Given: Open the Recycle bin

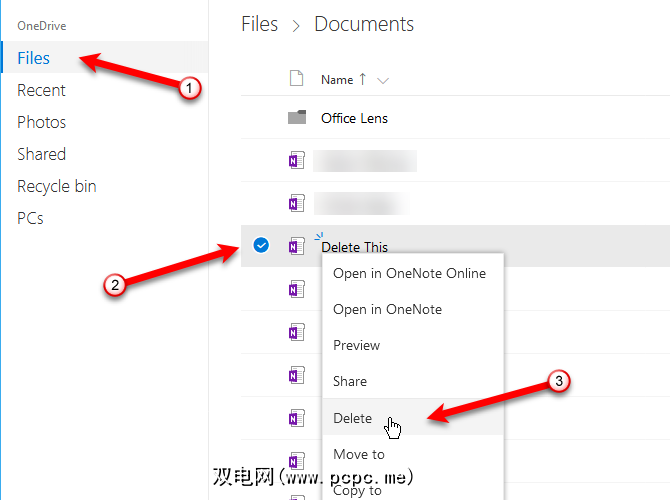Looking at the screenshot, I should tap(56, 186).
